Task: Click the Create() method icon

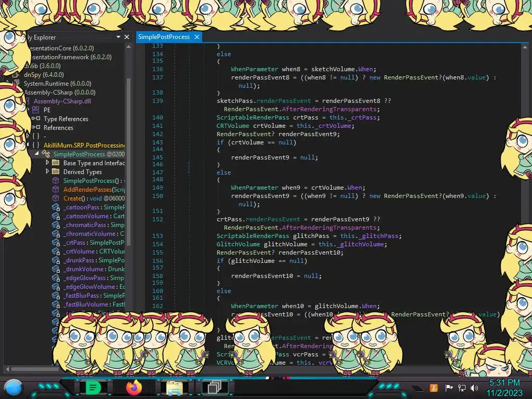Action: 56,198
